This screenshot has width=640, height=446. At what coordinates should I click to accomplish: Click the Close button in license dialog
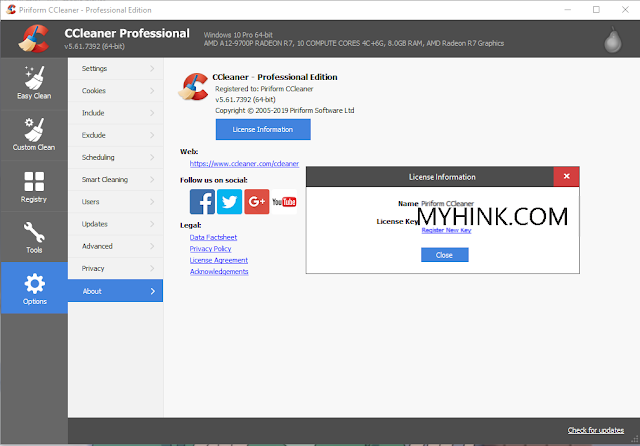[x=444, y=255]
